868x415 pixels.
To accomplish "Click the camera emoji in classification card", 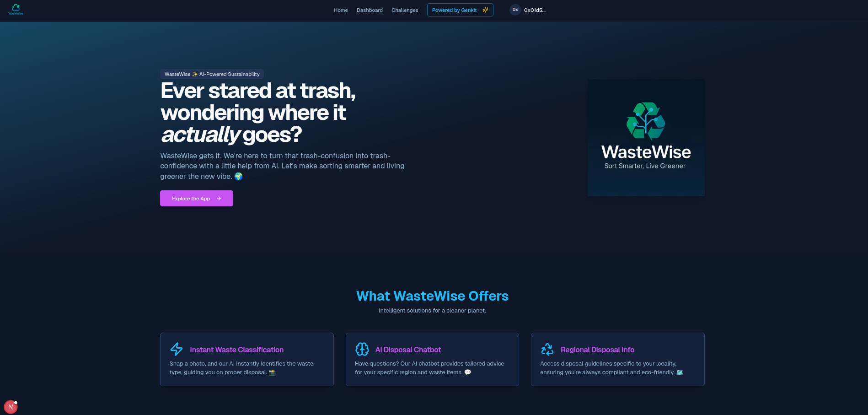I will click(x=272, y=372).
